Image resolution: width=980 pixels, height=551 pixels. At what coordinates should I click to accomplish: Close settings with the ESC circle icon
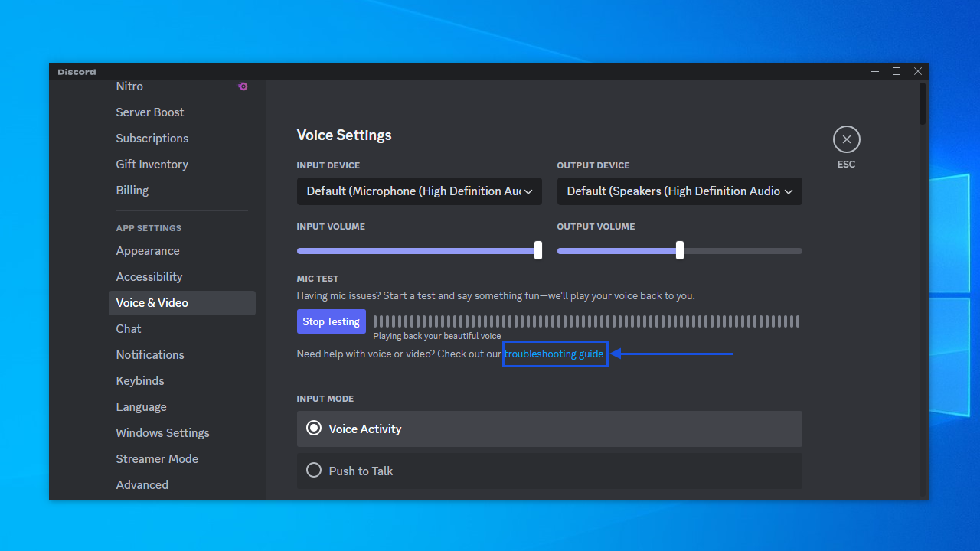(x=846, y=139)
